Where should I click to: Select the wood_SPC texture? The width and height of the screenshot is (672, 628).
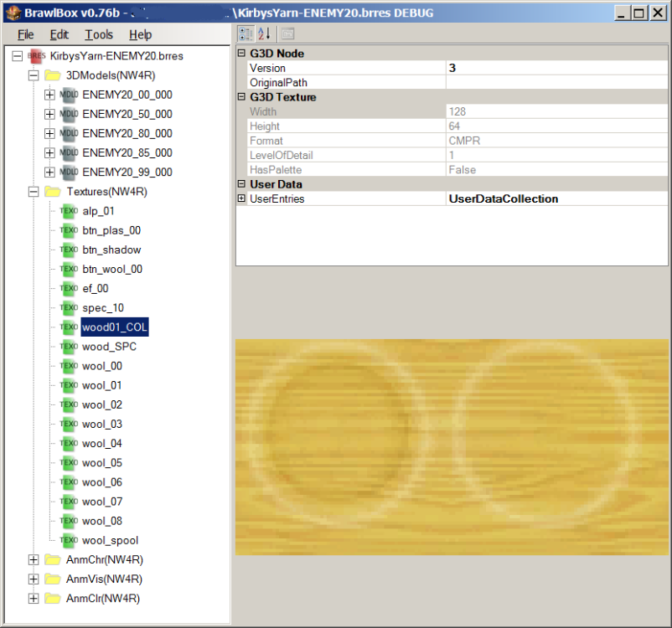[x=109, y=347]
